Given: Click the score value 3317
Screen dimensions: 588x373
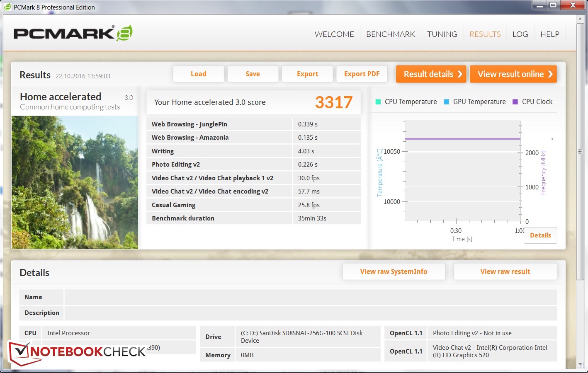Looking at the screenshot, I should [334, 102].
